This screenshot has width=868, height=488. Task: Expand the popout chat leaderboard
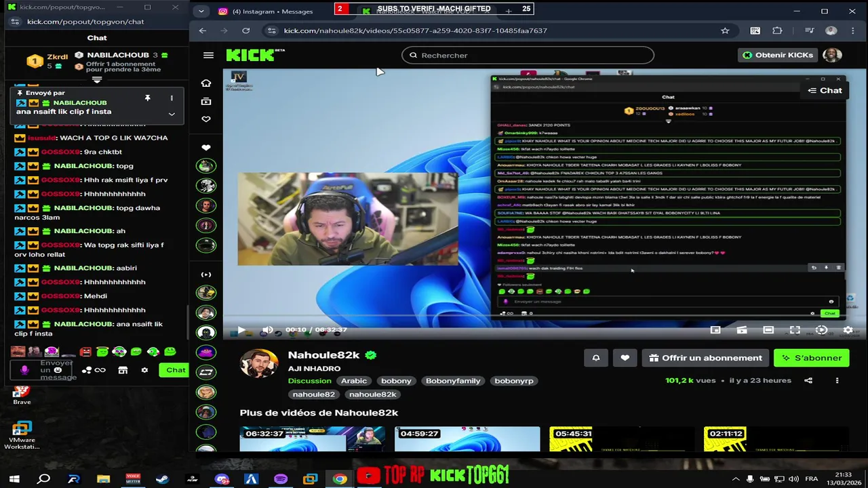point(97,80)
